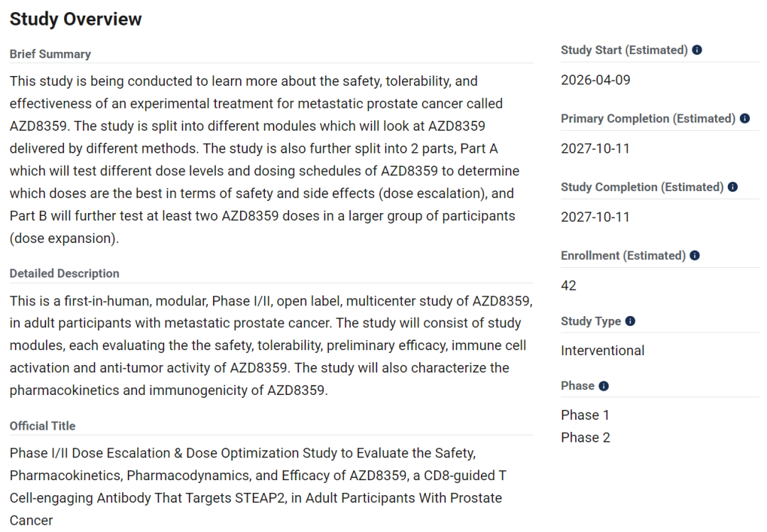
Task: Click the Detailed Description section label
Action: tap(65, 273)
